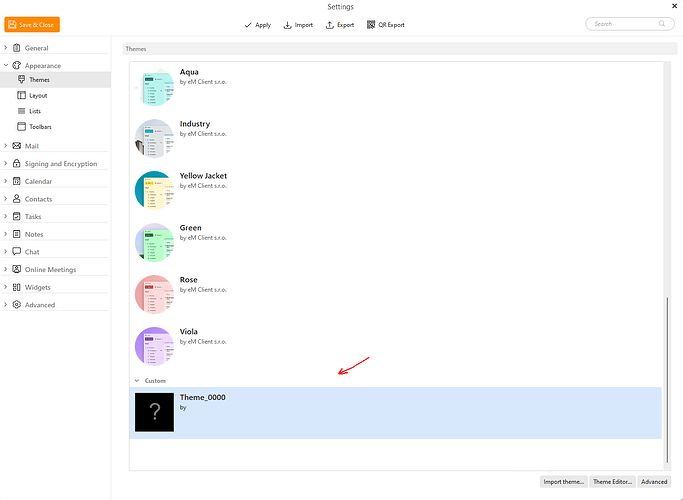The image size is (683, 500).
Task: Choose the Viola theme thumbnail
Action: click(x=153, y=346)
